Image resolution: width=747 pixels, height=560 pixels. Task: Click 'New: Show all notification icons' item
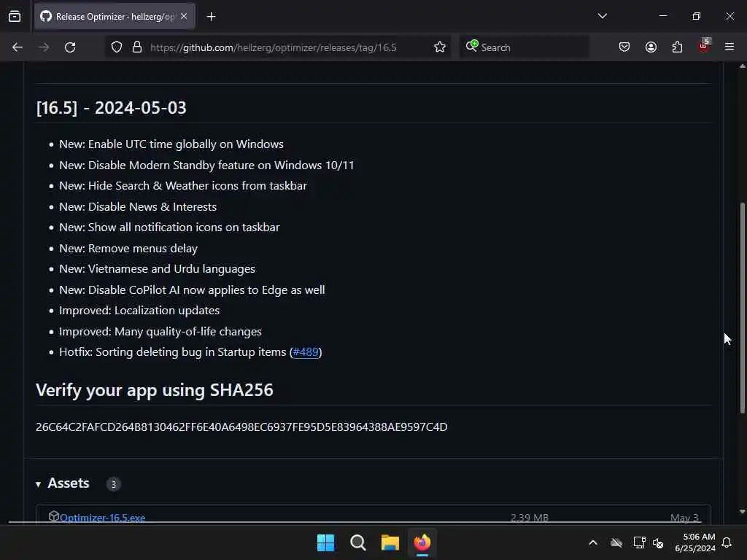[169, 227]
